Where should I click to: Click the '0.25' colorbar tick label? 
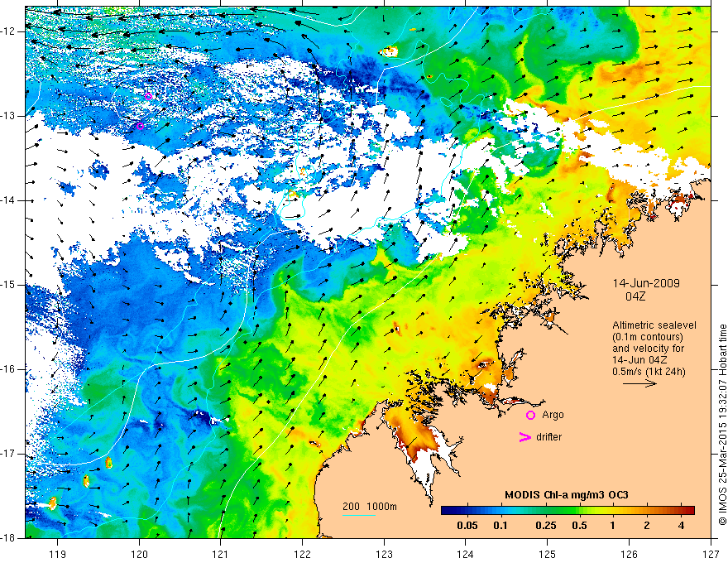545,526
